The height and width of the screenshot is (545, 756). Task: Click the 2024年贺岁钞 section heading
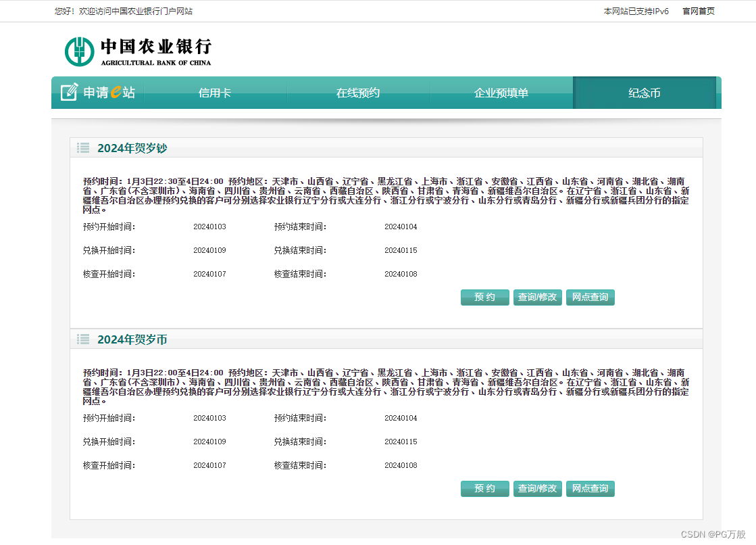pyautogui.click(x=132, y=148)
